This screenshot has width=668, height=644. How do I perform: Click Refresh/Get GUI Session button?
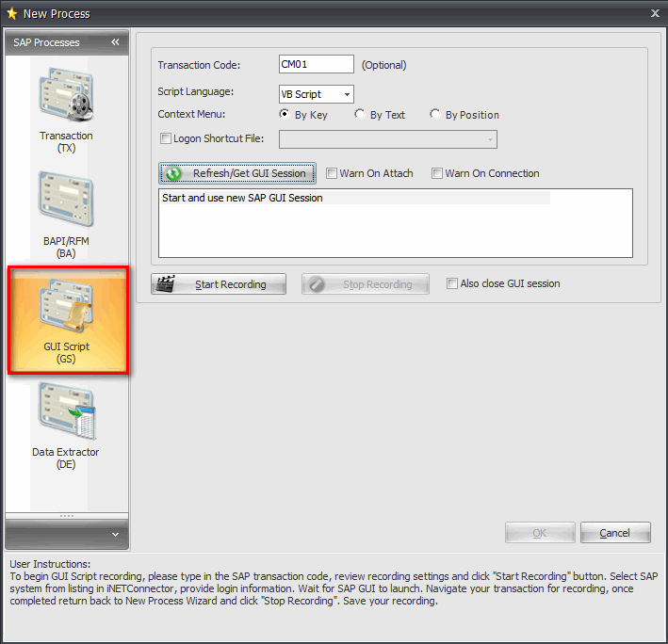pos(237,173)
